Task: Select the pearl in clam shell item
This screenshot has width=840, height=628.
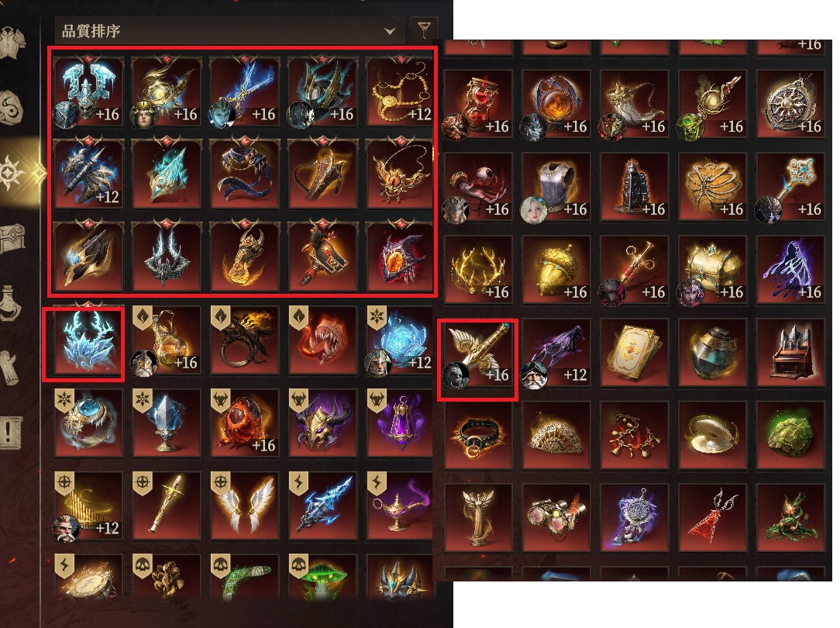Action: 712,436
